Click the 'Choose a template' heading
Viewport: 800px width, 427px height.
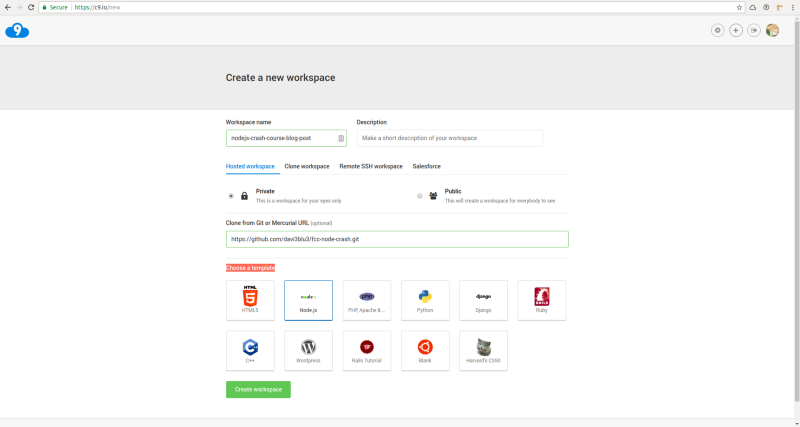(251, 268)
